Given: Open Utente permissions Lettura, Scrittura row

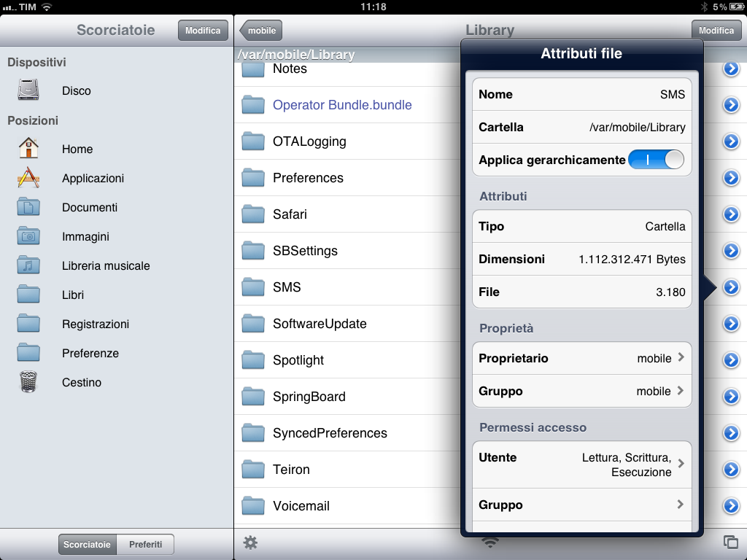Looking at the screenshot, I should [581, 464].
